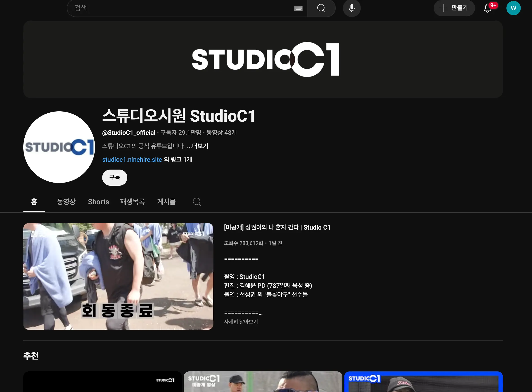Image resolution: width=532 pixels, height=392 pixels.
Task: Expand video description 자세히 알아보기
Action: (241, 321)
